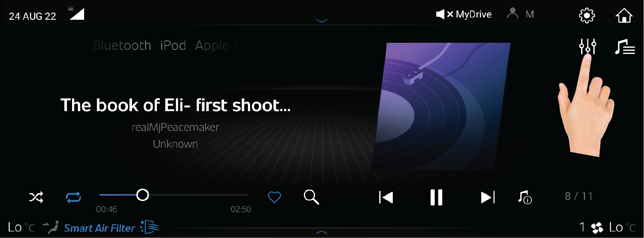The height and width of the screenshot is (238, 644).
Task: Show song info music note icon
Action: coord(525,197)
